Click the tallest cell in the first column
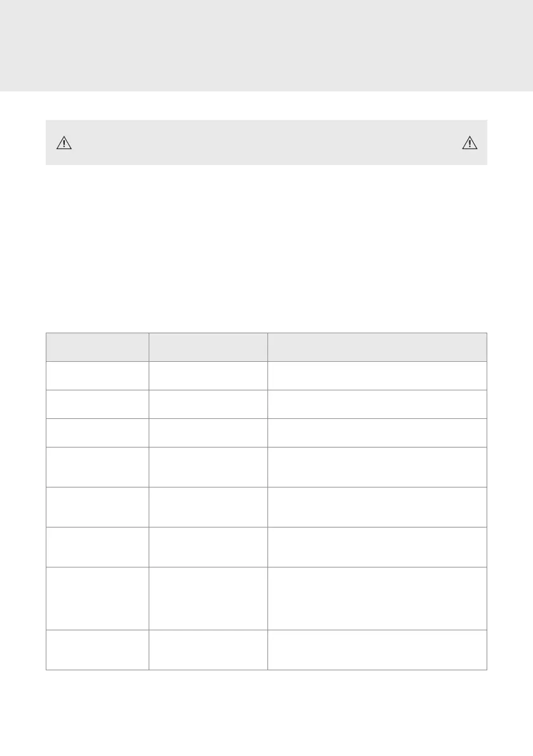533x756 pixels. point(97,598)
